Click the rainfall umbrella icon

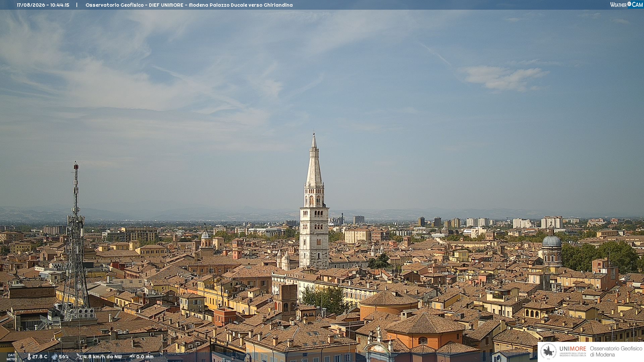click(x=132, y=357)
